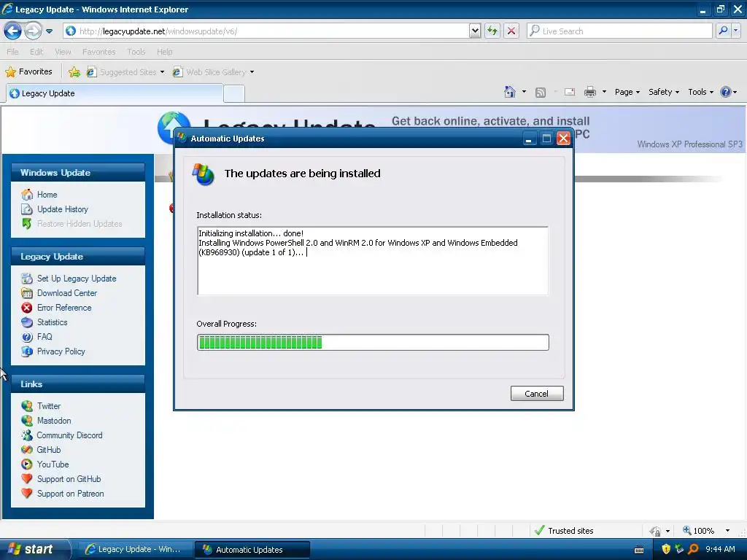
Task: Click Support on Patreon heart icon
Action: tap(27, 494)
